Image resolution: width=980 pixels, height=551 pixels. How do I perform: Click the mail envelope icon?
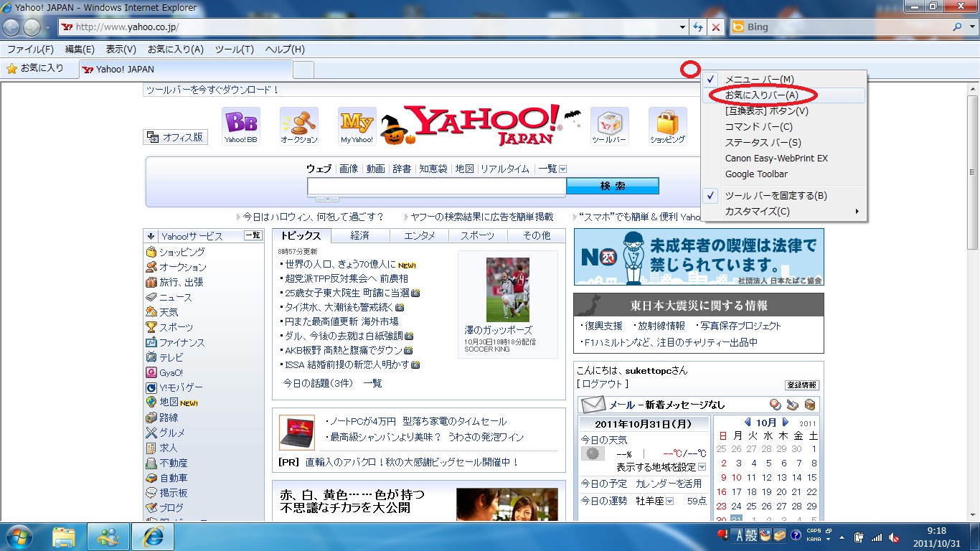click(x=593, y=405)
